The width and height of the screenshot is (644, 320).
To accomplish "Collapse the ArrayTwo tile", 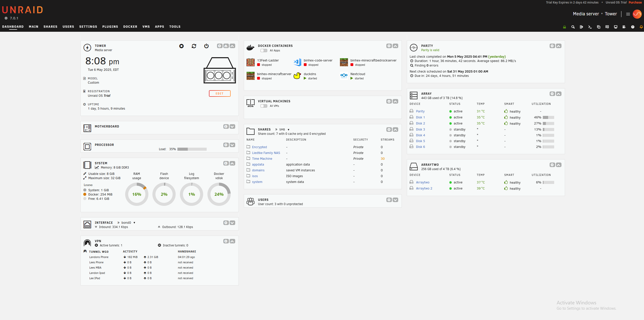I will click(559, 165).
